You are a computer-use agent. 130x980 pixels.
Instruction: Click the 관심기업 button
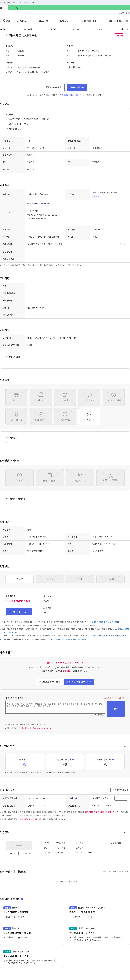12,853
